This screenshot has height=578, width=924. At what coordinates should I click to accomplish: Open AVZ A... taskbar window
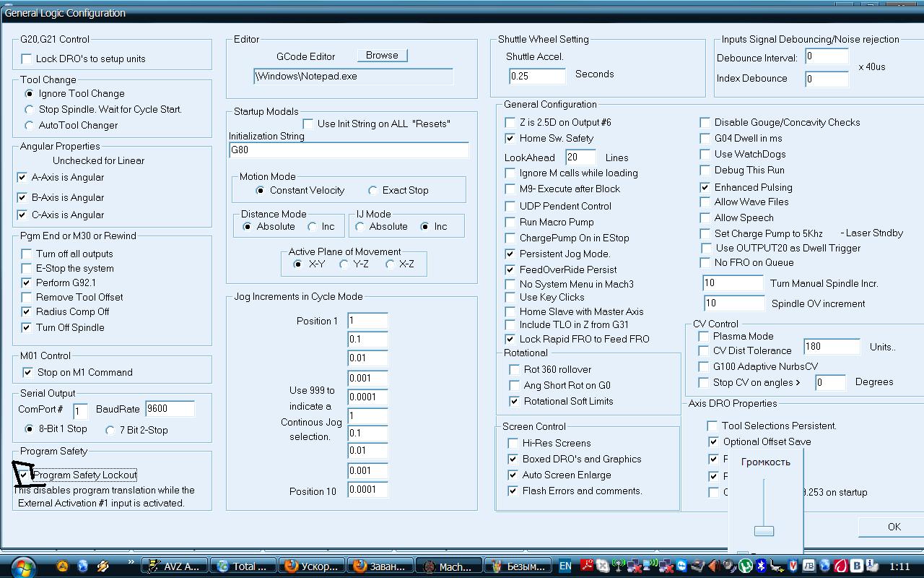[x=175, y=566]
